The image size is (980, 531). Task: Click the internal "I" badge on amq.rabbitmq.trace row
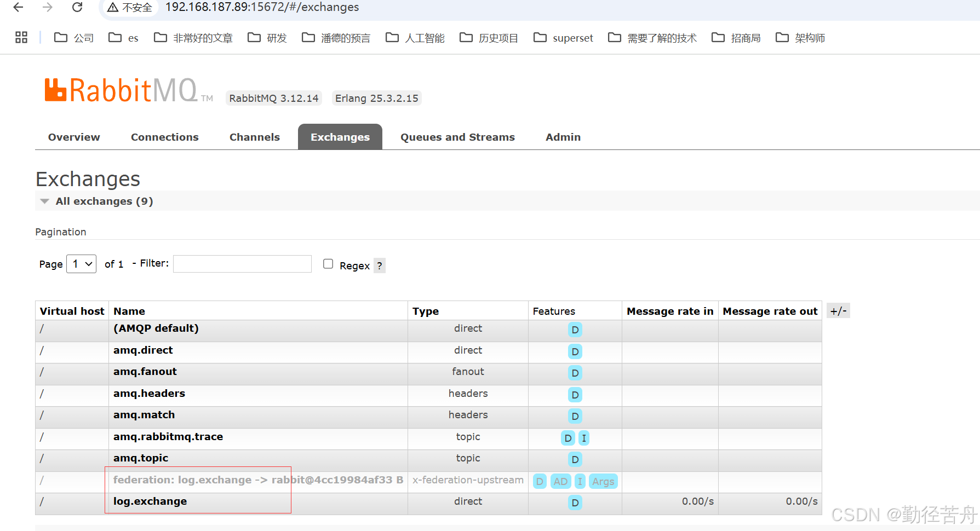pyautogui.click(x=583, y=438)
